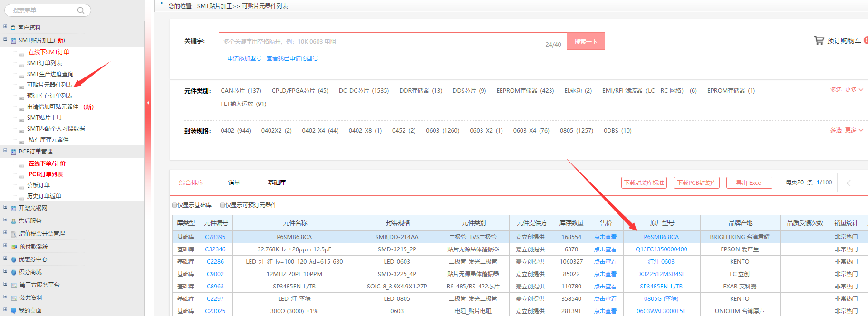Click the keyword search input field
This screenshot has width=868, height=316.
pos(380,41)
